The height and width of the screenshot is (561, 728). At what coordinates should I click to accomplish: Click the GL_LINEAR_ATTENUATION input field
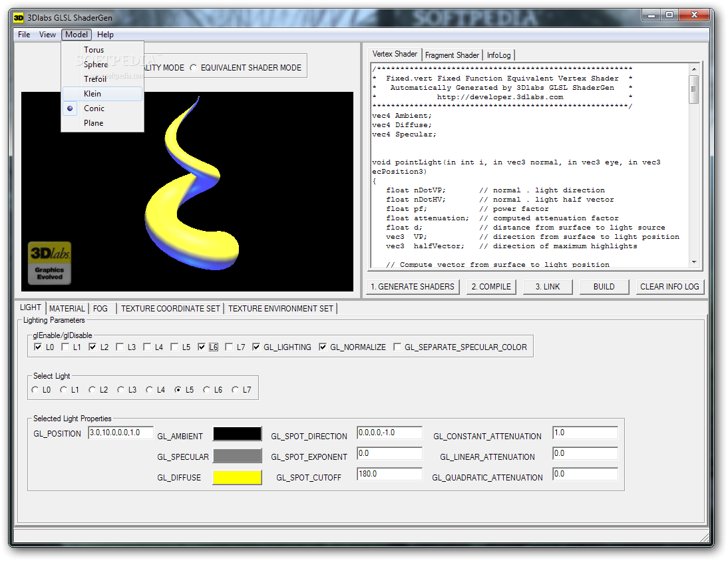coord(585,453)
